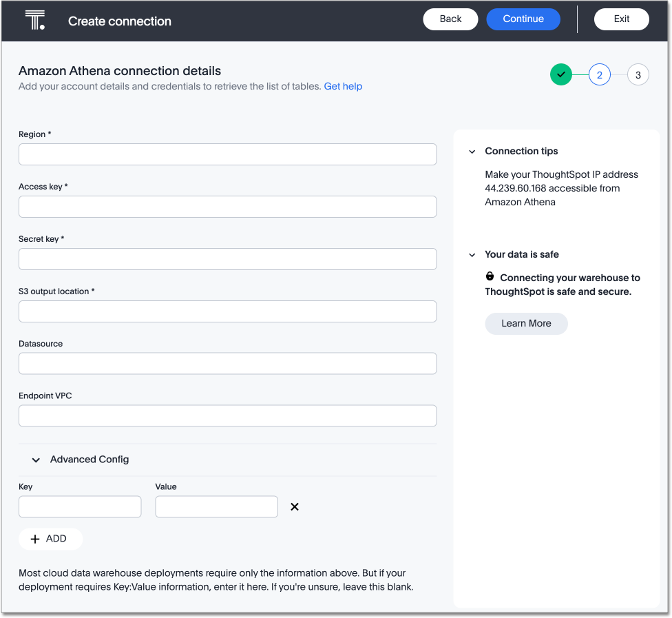Click the Learn More button
The height and width of the screenshot is (618, 672).
pyautogui.click(x=526, y=323)
